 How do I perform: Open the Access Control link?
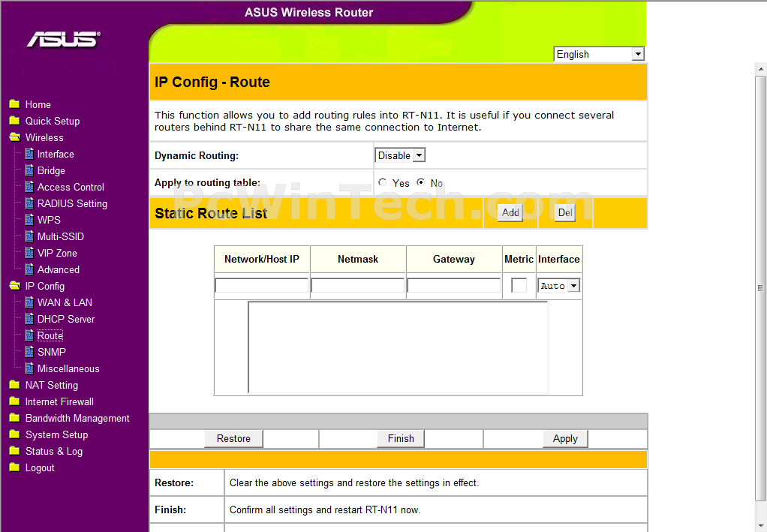click(71, 188)
